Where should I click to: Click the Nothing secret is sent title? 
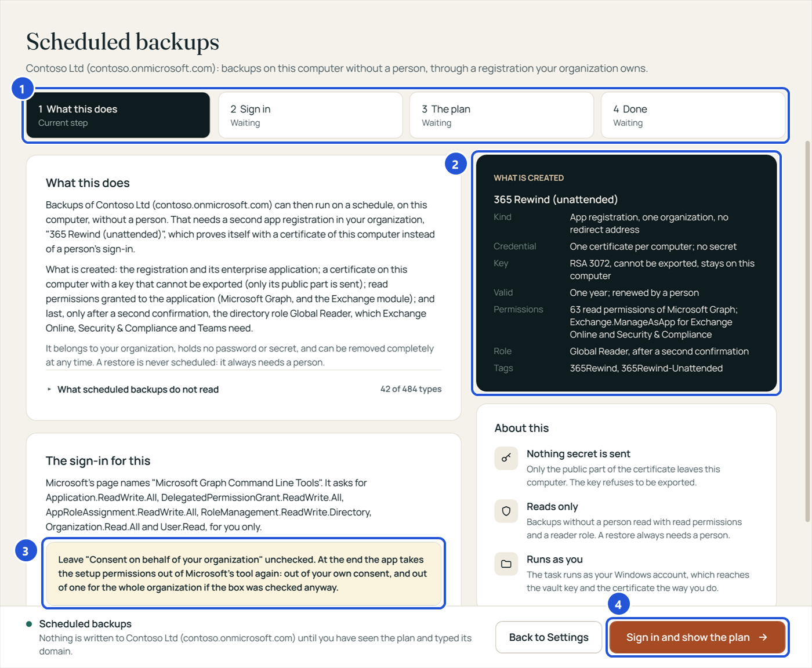pyautogui.click(x=578, y=454)
